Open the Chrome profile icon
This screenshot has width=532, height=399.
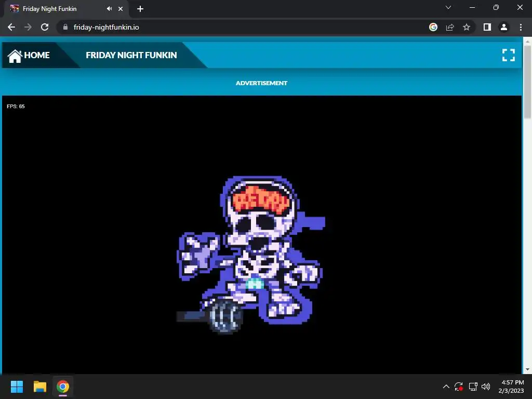[x=504, y=27]
